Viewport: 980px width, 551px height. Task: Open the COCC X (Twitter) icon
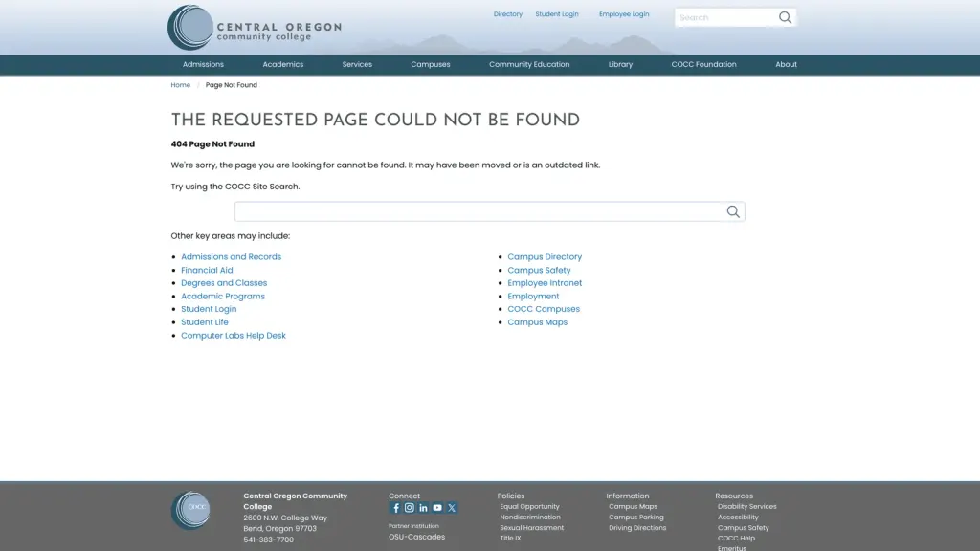pyautogui.click(x=452, y=508)
